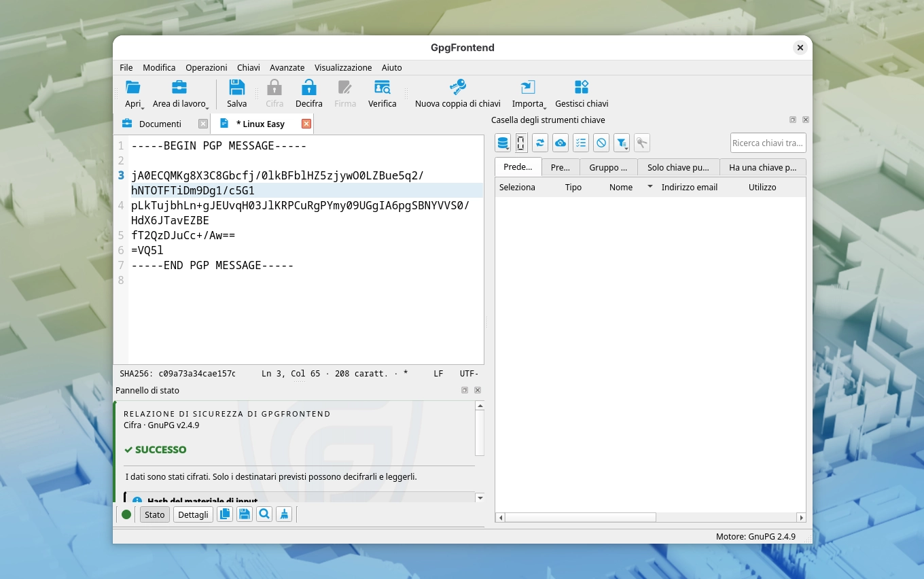Focus the Ricerca chiavi search field
Image resolution: width=924 pixels, height=579 pixels.
point(768,143)
